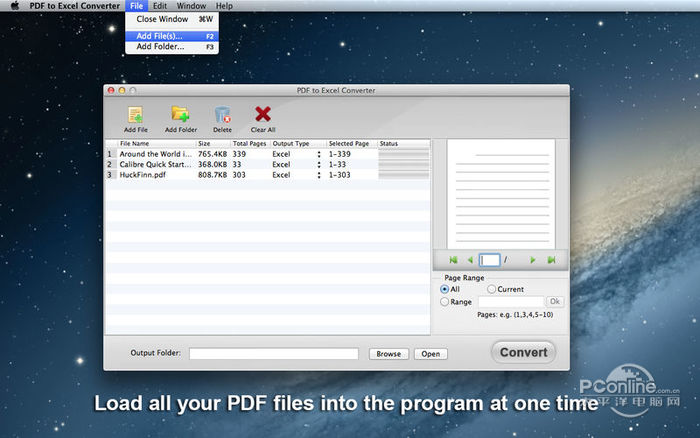
Task: Open output type dropdown for HuckFinn.pdf
Action: point(319,175)
